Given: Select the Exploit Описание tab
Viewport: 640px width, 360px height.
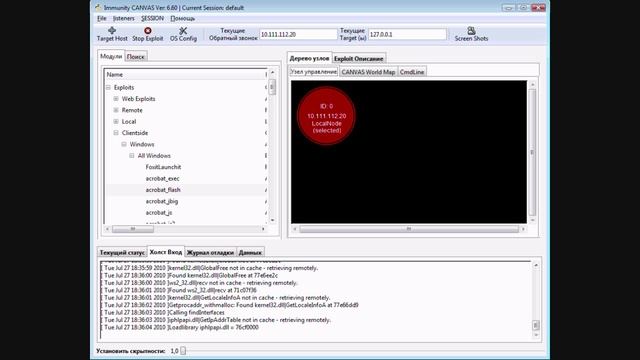Looking at the screenshot, I should coord(358,59).
